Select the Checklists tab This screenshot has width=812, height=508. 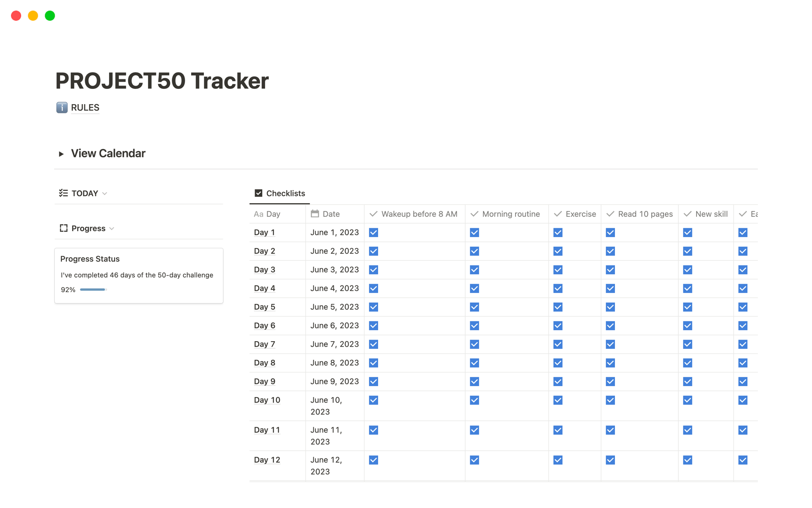click(285, 193)
